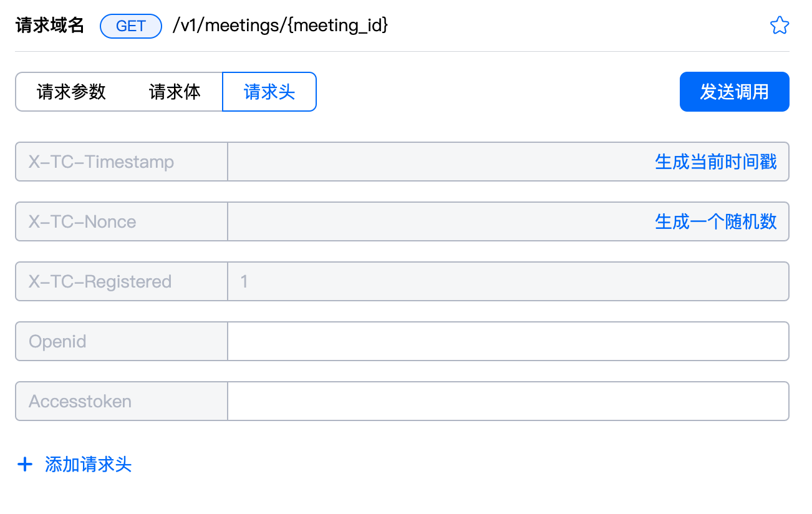Click the Accesstoken header name box
This screenshot has width=812, height=514.
(122, 401)
